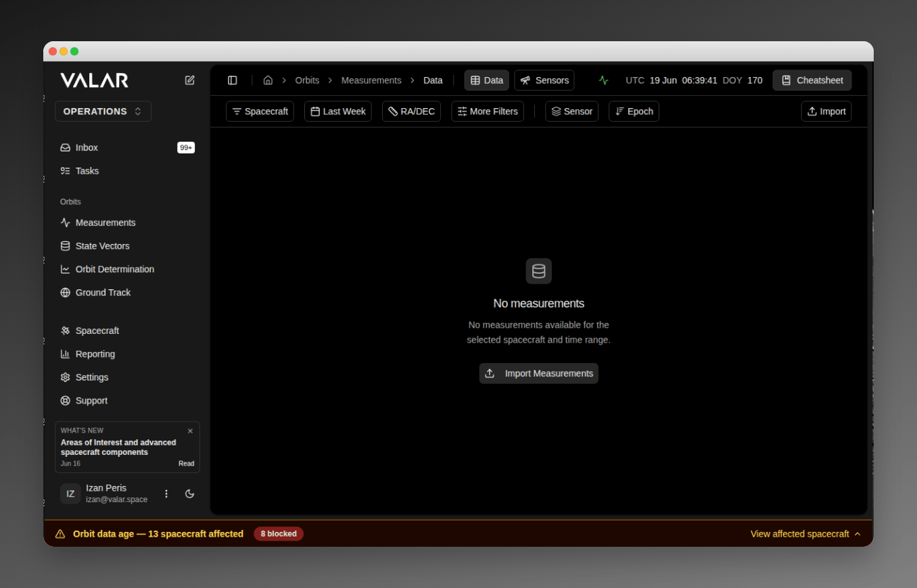Screen dimensions: 917x588
Task: Click the Orbit Determination chart icon
Action: coord(66,269)
